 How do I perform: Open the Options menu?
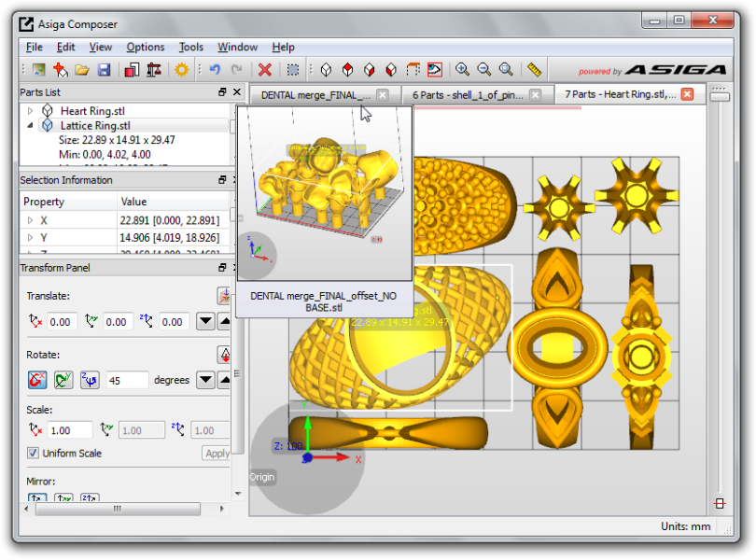pyautogui.click(x=145, y=47)
